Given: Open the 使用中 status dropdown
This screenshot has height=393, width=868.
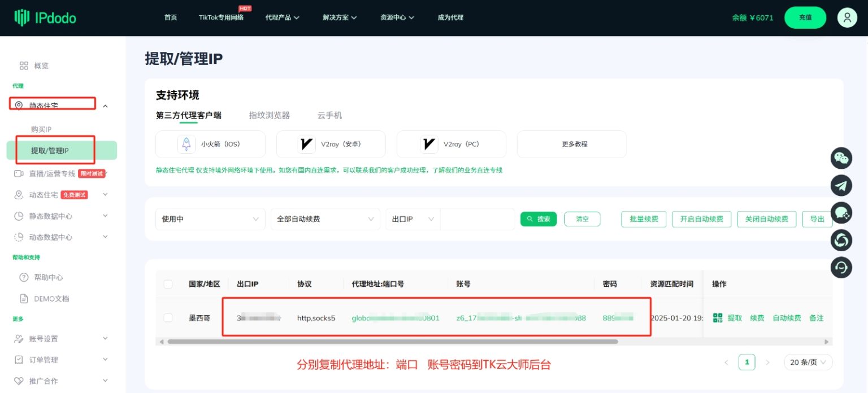Looking at the screenshot, I should (210, 219).
